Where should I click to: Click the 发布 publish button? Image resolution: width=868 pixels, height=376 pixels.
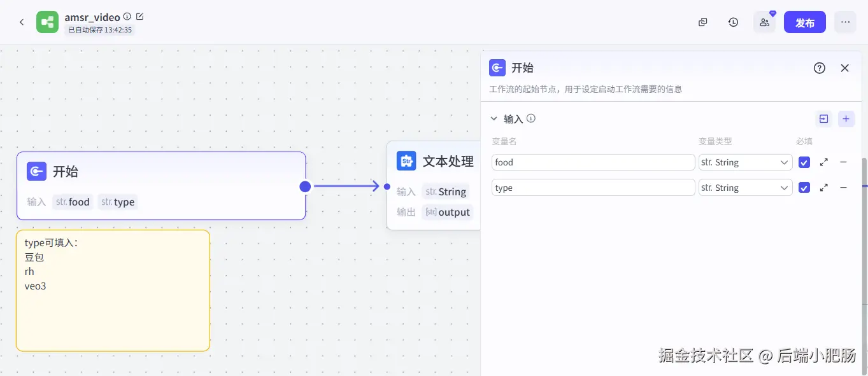tap(805, 22)
